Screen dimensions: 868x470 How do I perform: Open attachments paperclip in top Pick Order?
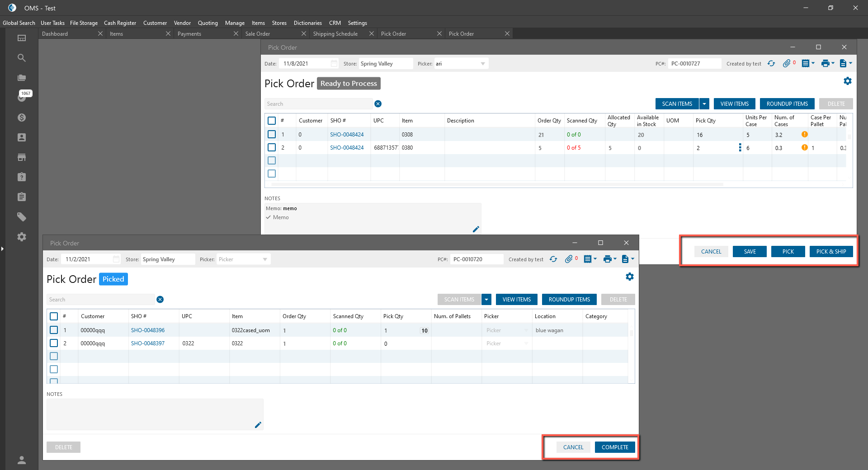coord(787,64)
